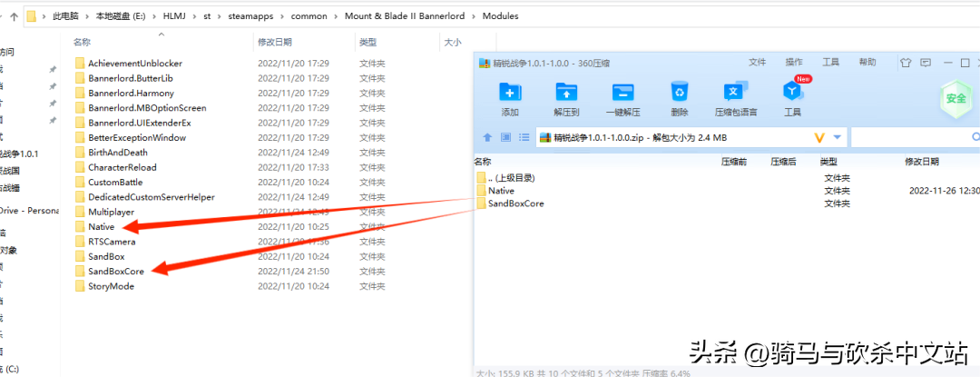The height and width of the screenshot is (377, 980).
Task: Select the Native folder in Explorer Modules list
Action: 102,227
